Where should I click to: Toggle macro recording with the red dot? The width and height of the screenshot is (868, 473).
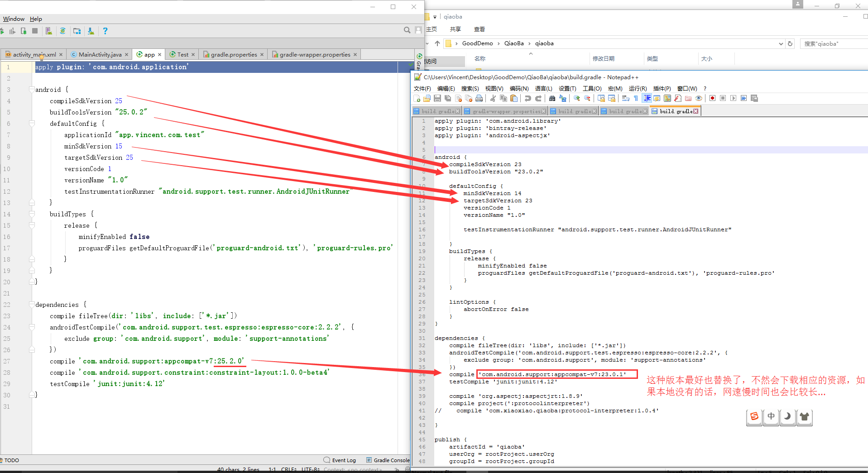712,98
